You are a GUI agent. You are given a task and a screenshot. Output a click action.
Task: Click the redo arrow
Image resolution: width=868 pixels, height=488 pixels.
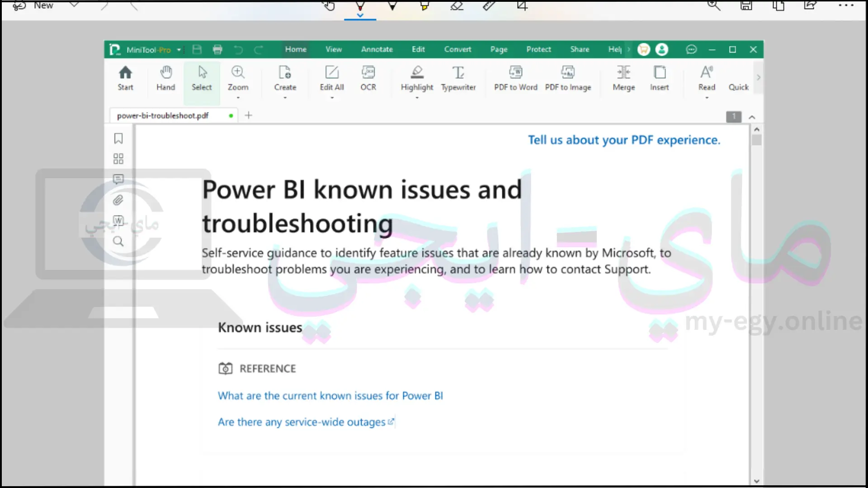pyautogui.click(x=258, y=50)
